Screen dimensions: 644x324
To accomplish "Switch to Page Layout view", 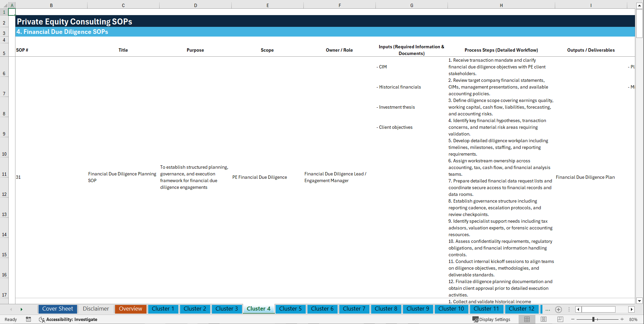I will coord(544,319).
